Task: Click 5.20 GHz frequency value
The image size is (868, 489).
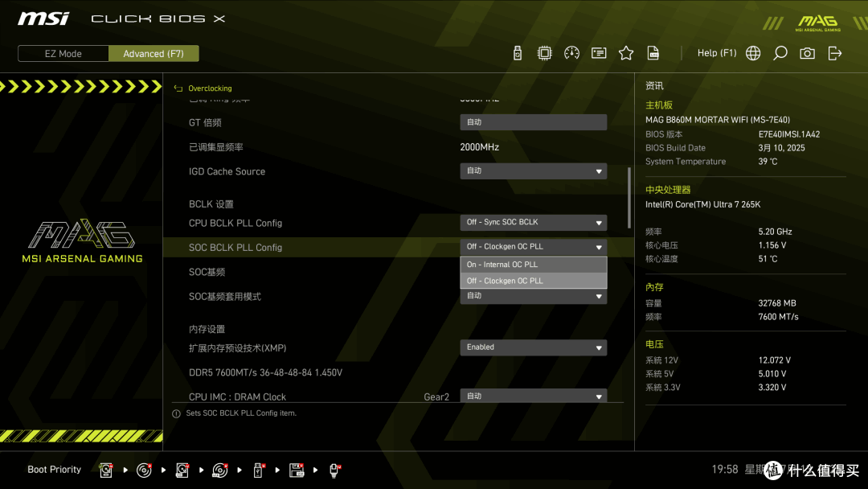Action: pyautogui.click(x=775, y=232)
